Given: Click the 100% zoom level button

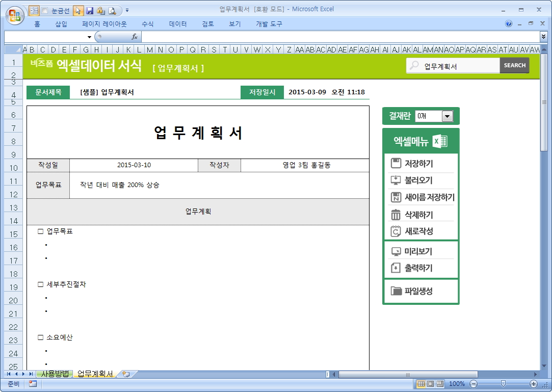Looking at the screenshot, I should pyautogui.click(x=457, y=384).
